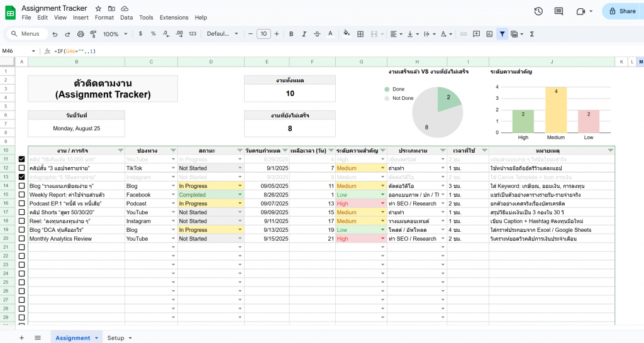The image size is (644, 343).
Task: Open the zoom 100% dropdown
Action: pyautogui.click(x=116, y=34)
